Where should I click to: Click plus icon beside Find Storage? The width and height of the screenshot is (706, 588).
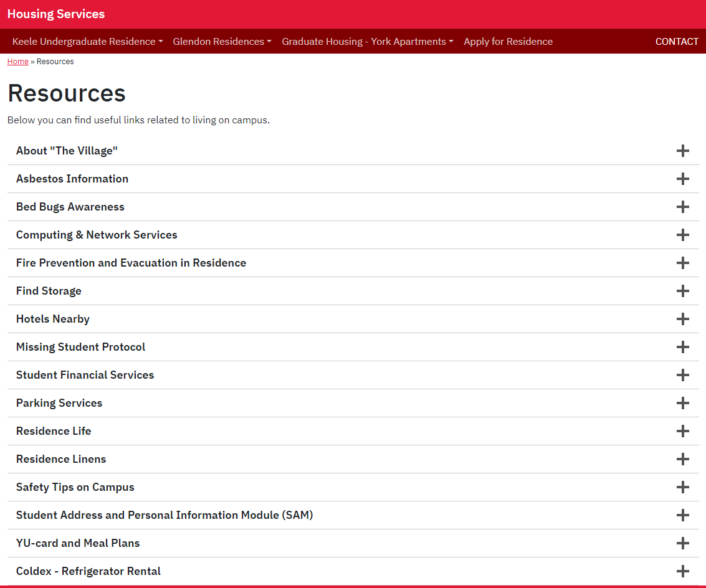click(x=682, y=291)
